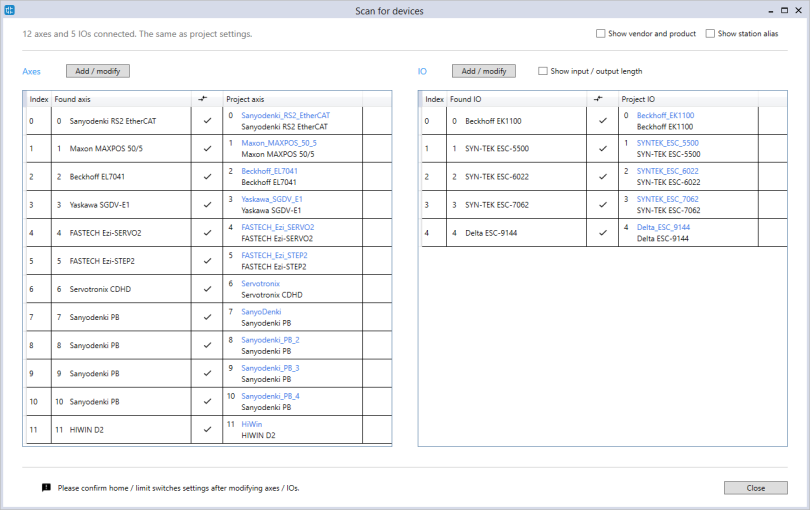This screenshot has width=810, height=510.
Task: Open the SYNTEK_ESC_6022 project IO link
Action: click(x=667, y=171)
